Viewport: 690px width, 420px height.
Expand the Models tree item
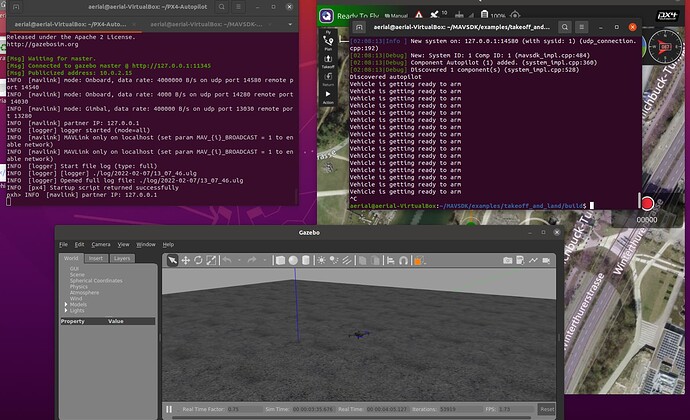tap(66, 304)
